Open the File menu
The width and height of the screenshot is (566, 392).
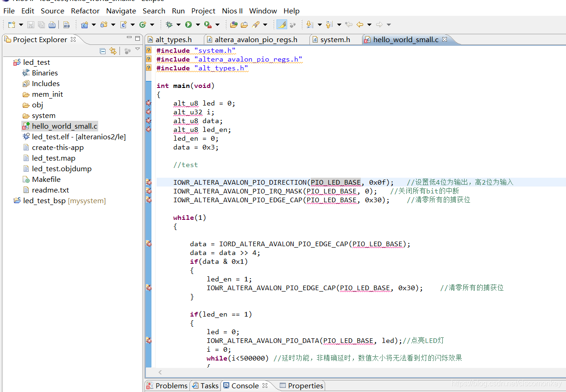(x=9, y=11)
